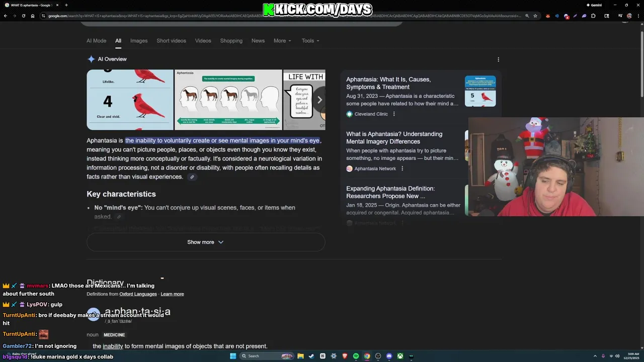Screen dimensions: 644x362
Task: Open Google Chrome from the taskbar
Action: coord(367,356)
